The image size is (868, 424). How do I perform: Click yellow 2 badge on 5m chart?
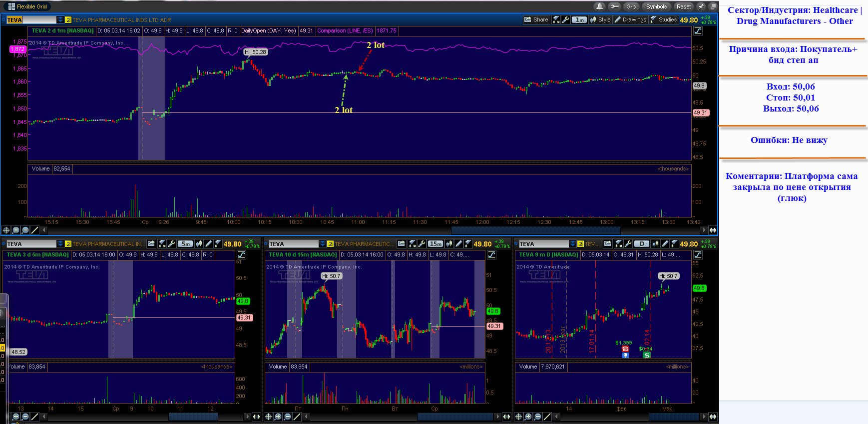[x=68, y=244]
